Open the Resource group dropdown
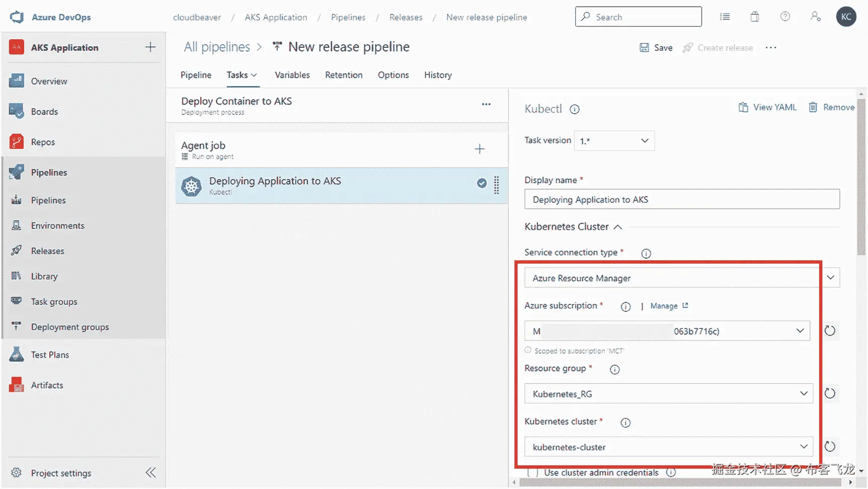The image size is (868, 489). pos(669,393)
